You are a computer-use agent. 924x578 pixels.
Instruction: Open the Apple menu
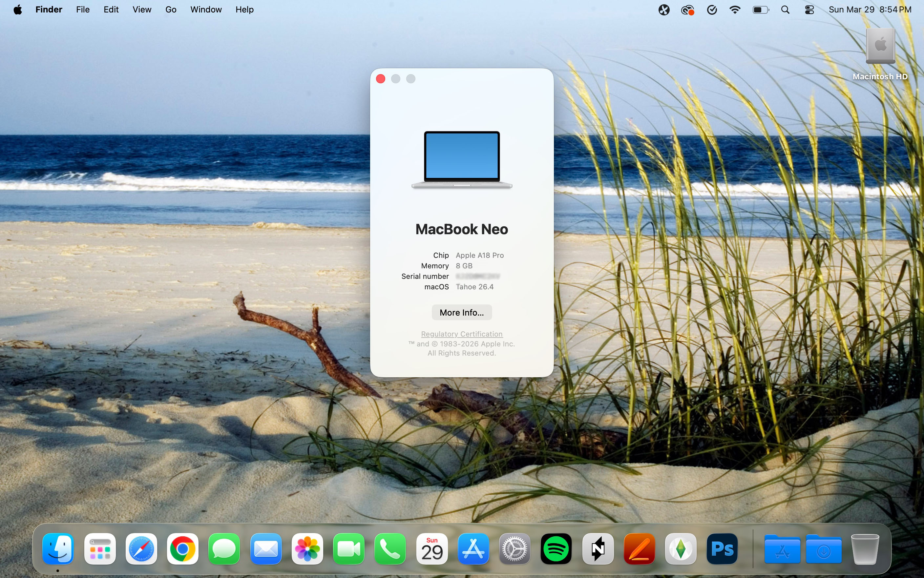[x=18, y=10]
